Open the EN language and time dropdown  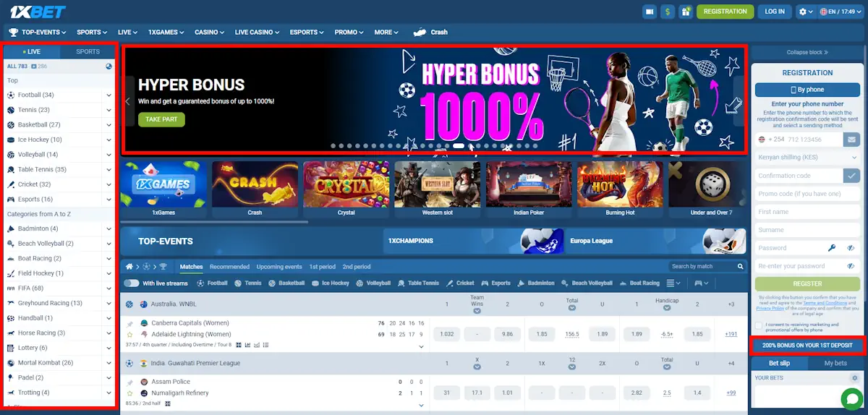pyautogui.click(x=842, y=12)
